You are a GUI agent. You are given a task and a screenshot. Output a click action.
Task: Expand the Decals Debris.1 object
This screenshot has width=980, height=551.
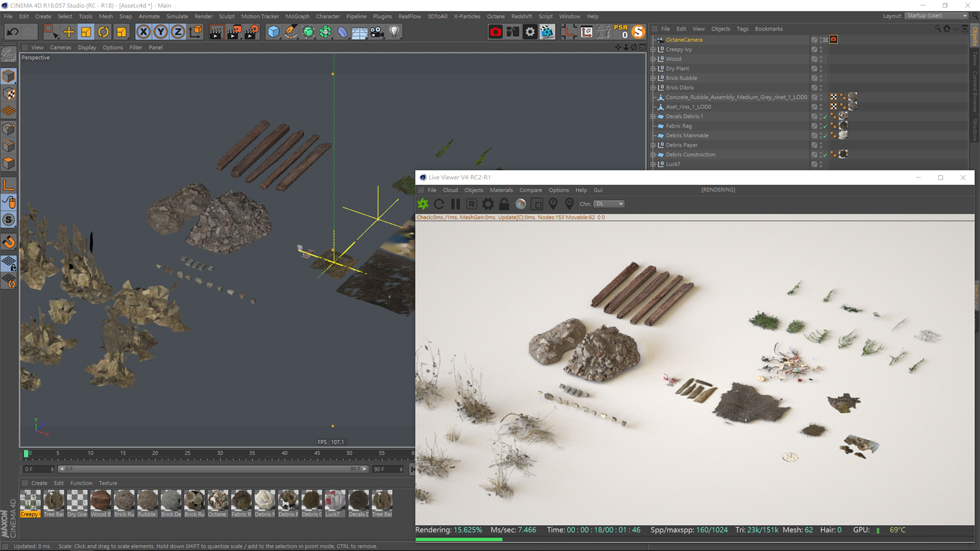[653, 116]
